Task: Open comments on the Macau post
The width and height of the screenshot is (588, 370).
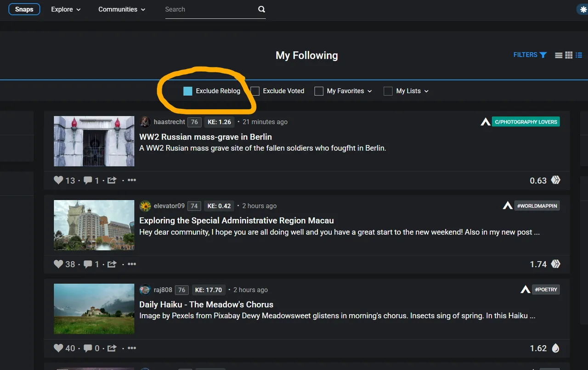Action: tap(88, 264)
